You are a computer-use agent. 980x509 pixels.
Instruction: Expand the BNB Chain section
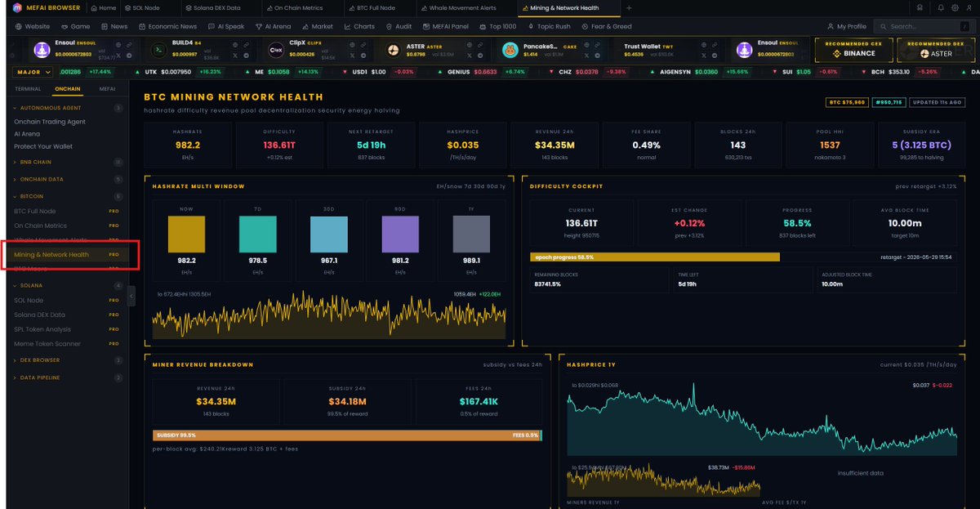point(67,162)
